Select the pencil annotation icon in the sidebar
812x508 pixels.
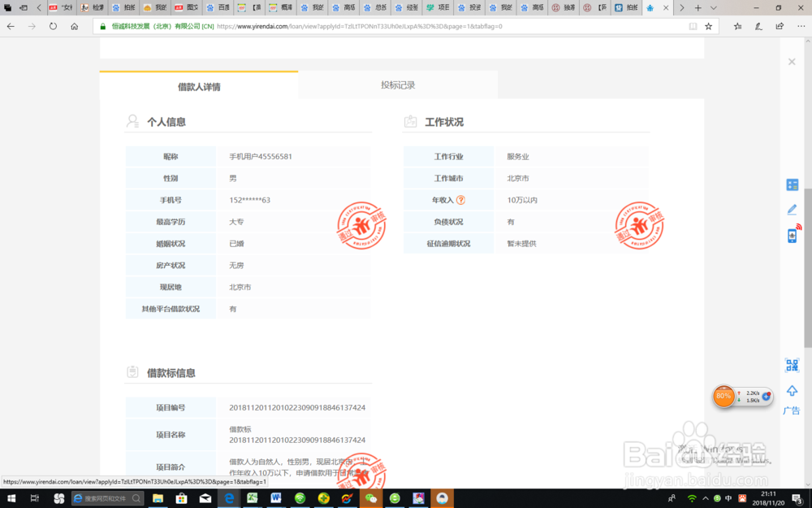click(x=792, y=209)
